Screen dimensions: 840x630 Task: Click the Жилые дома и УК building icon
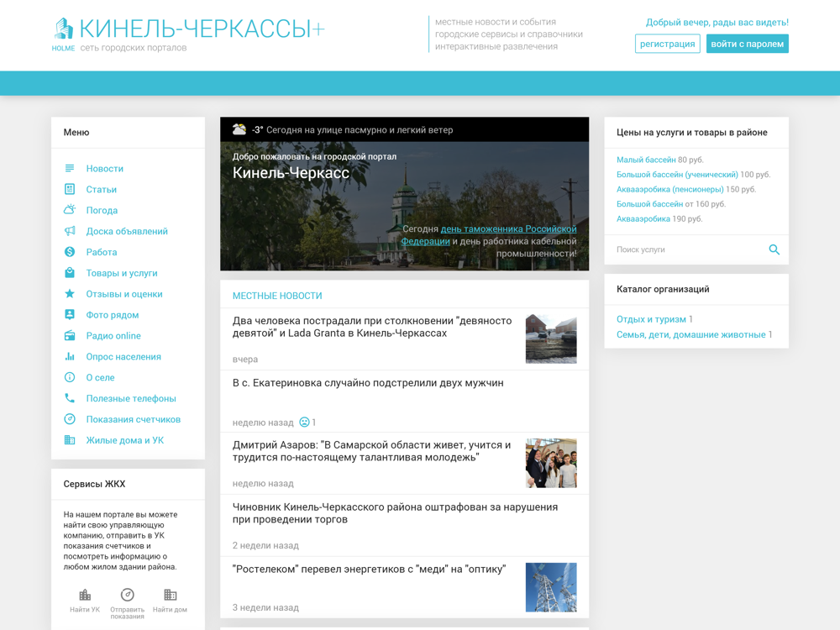pyautogui.click(x=70, y=440)
